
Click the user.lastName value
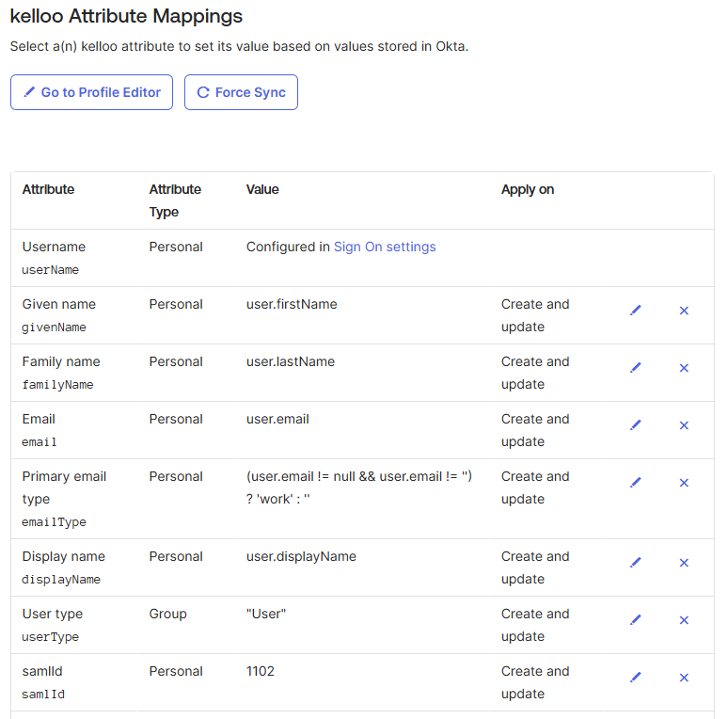pos(291,361)
